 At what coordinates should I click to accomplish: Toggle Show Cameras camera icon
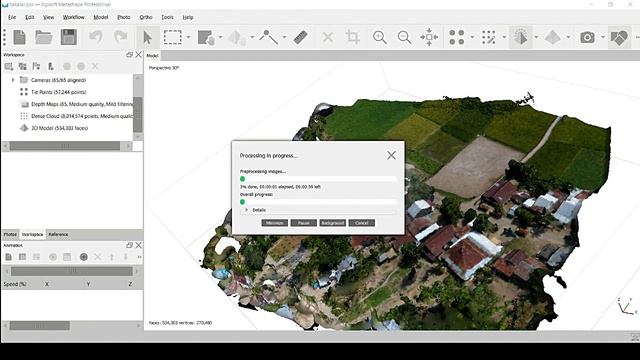[x=587, y=37]
